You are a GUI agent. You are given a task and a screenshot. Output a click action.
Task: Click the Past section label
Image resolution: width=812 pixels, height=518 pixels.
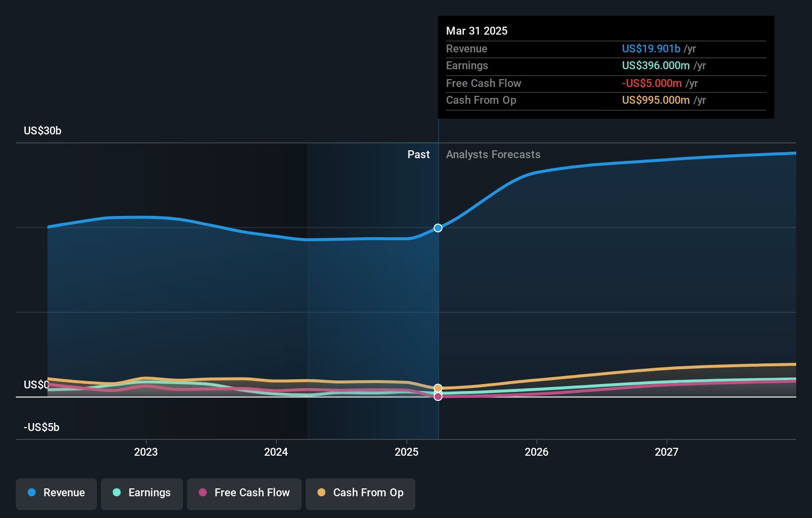pyautogui.click(x=418, y=155)
